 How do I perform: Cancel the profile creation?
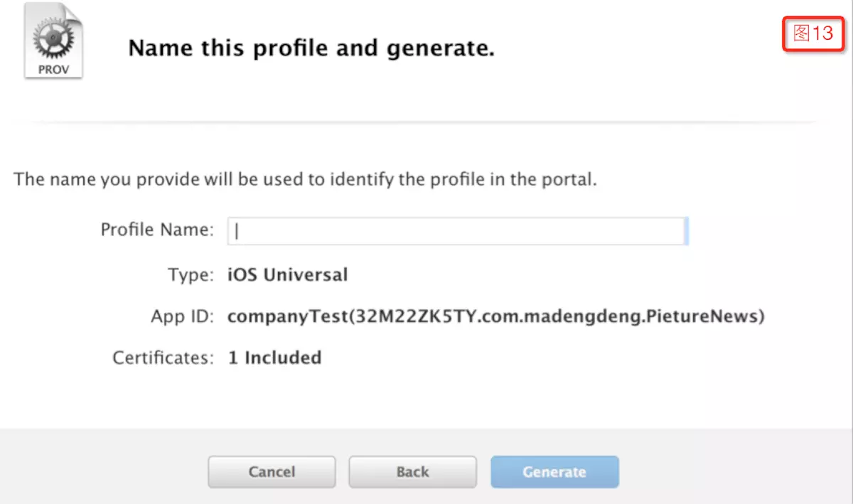click(272, 472)
